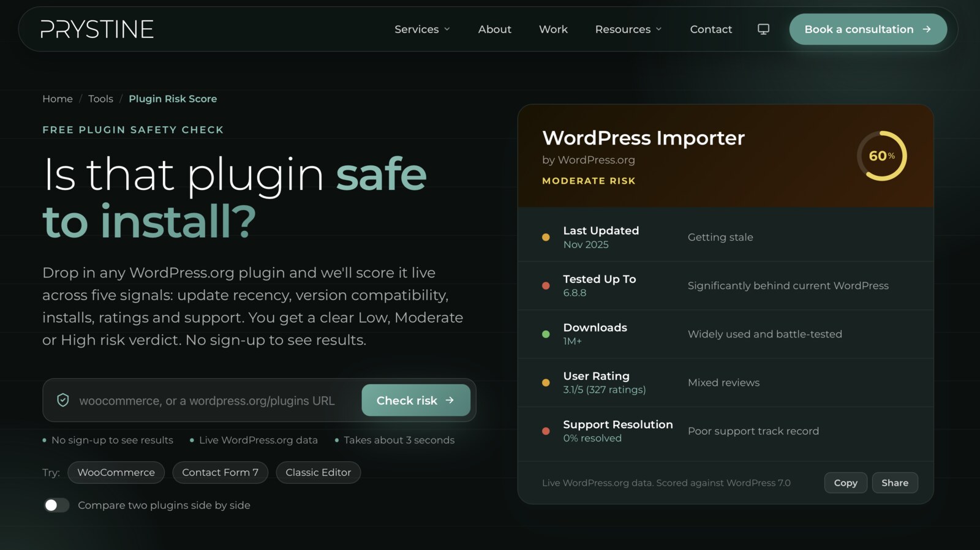
Task: Click 'Significantly behind current WordPress' text
Action: [x=788, y=285]
